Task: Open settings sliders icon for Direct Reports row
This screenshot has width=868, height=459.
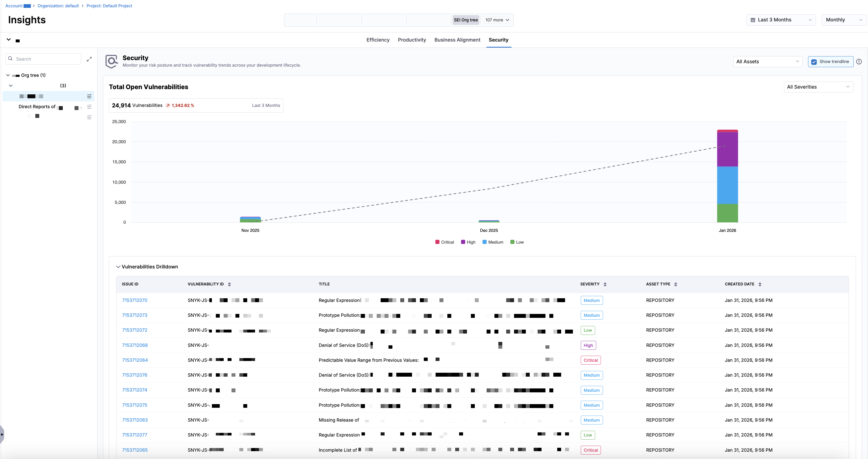Action: click(89, 107)
